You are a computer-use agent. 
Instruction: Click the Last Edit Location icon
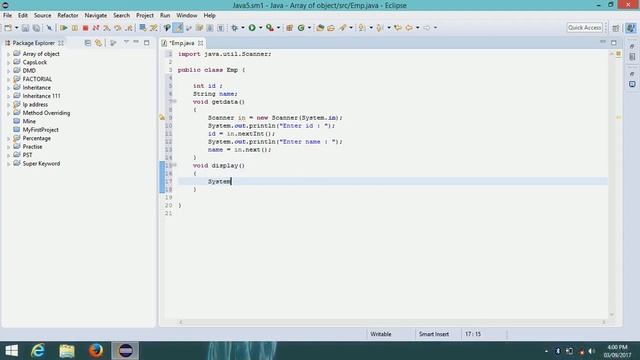398,28
